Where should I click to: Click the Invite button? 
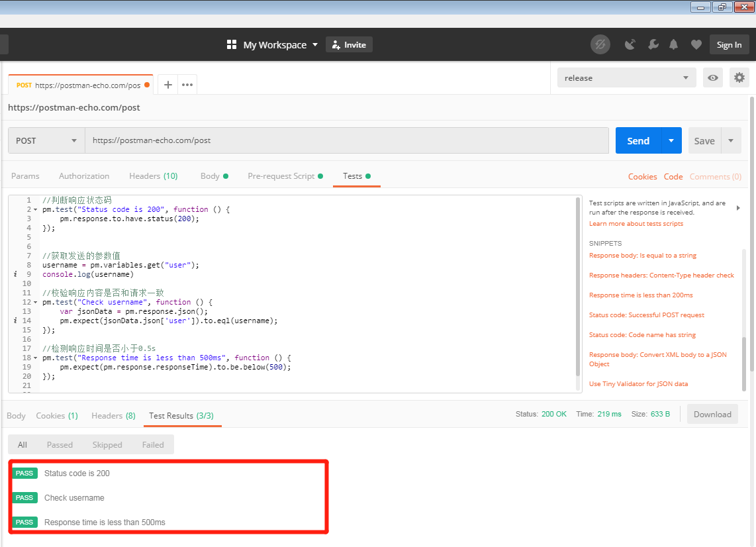click(x=349, y=45)
